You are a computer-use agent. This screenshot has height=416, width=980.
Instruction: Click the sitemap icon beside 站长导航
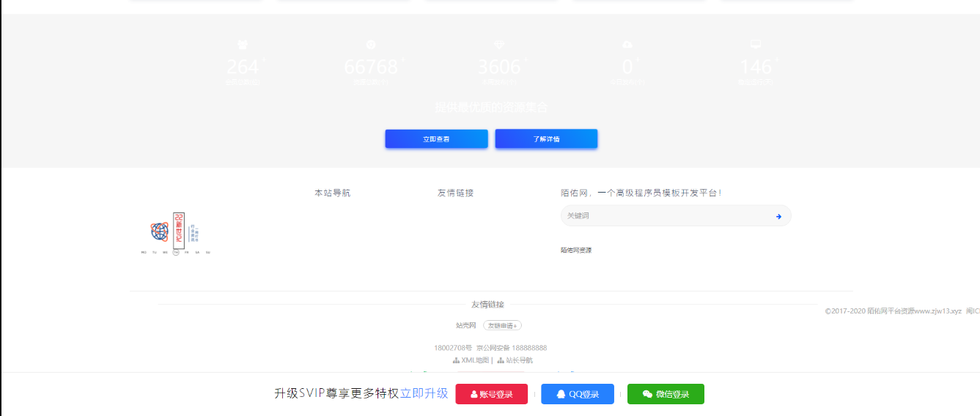click(x=501, y=360)
